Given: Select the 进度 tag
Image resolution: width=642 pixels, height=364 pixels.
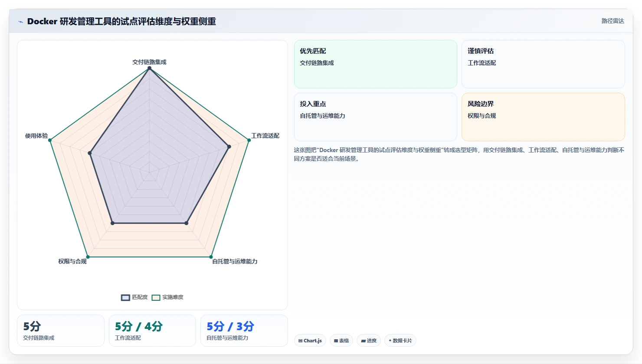Looking at the screenshot, I should pyautogui.click(x=369, y=341).
